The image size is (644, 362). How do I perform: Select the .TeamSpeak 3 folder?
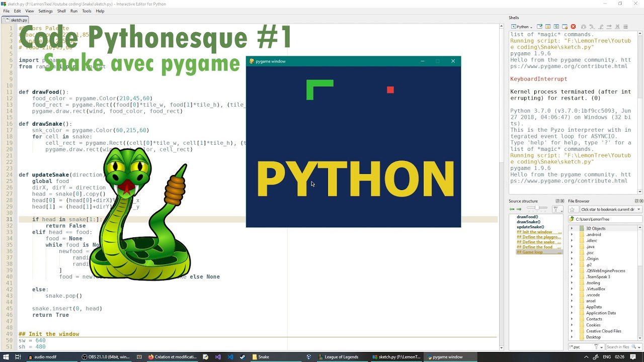coord(598,277)
